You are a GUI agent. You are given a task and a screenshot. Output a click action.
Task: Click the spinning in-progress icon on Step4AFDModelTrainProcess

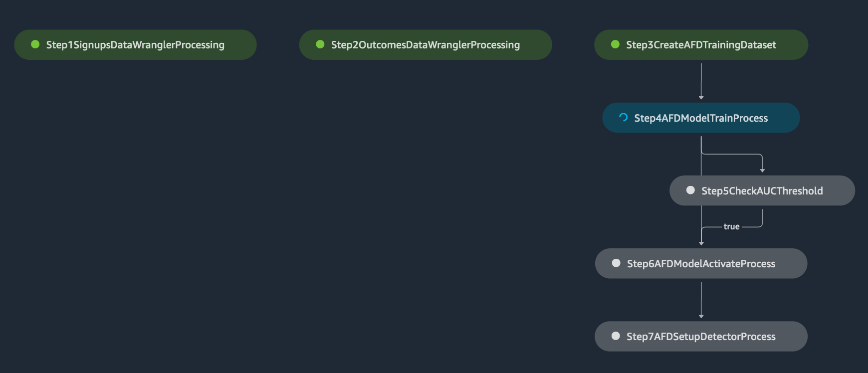pos(623,118)
